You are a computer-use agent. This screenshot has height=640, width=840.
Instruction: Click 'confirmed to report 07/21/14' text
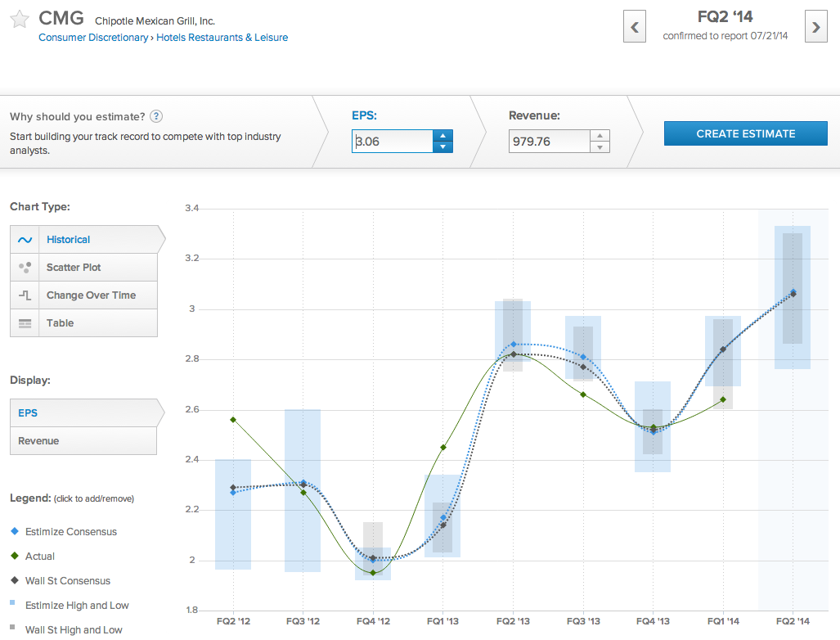(725, 36)
